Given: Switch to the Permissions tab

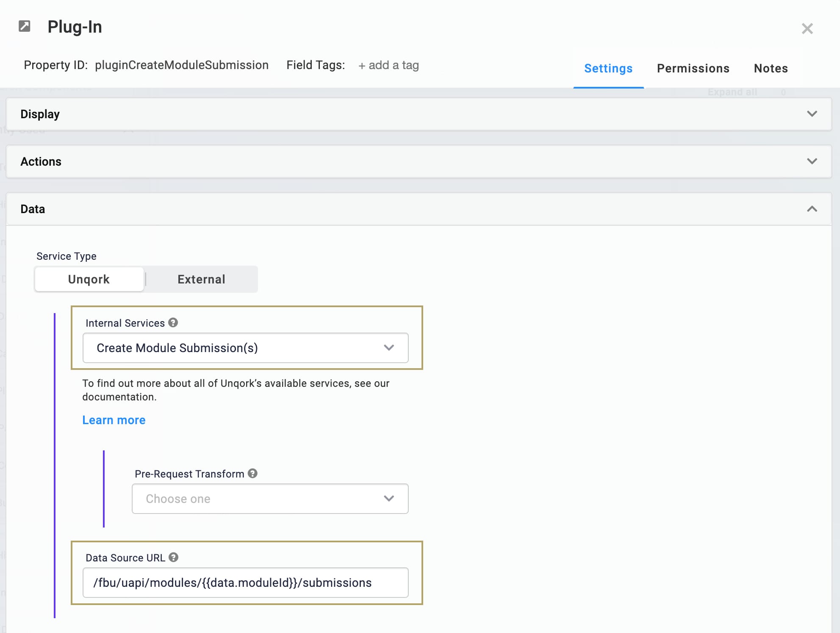Looking at the screenshot, I should point(693,68).
